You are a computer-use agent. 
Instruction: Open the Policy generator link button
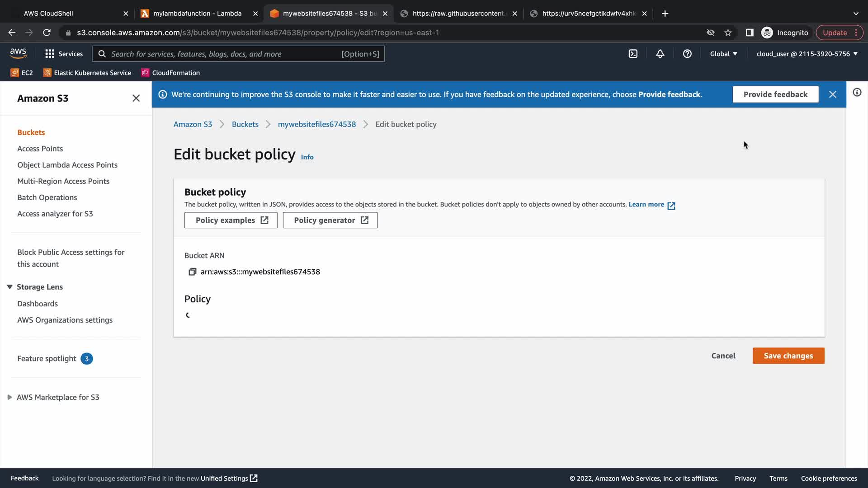[x=330, y=220]
